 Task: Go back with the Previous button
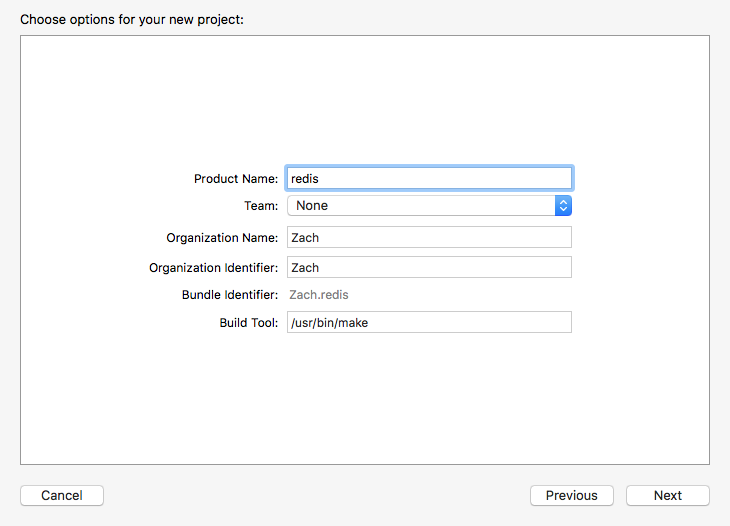(571, 496)
